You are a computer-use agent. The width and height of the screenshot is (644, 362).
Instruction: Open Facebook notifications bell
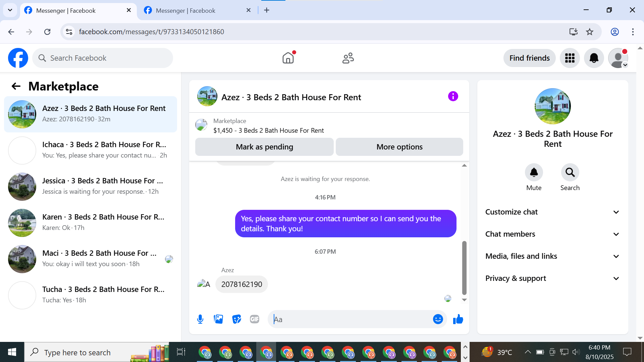[x=594, y=58]
